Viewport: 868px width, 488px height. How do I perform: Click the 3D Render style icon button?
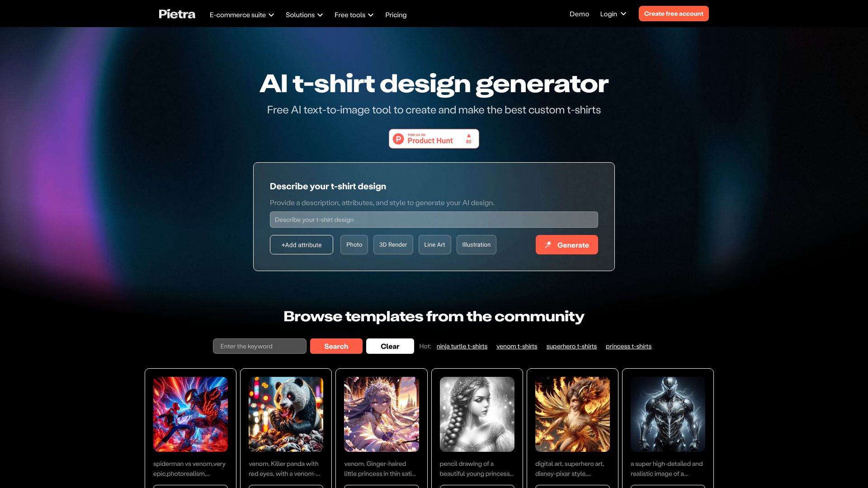[x=393, y=244]
